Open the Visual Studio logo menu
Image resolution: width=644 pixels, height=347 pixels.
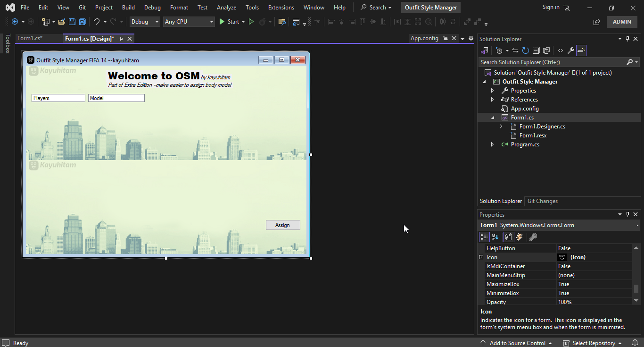10,8
